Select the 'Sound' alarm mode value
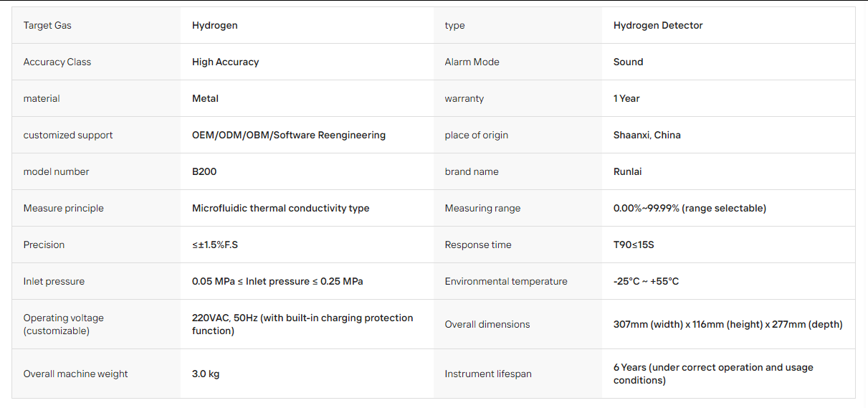 pyautogui.click(x=629, y=62)
